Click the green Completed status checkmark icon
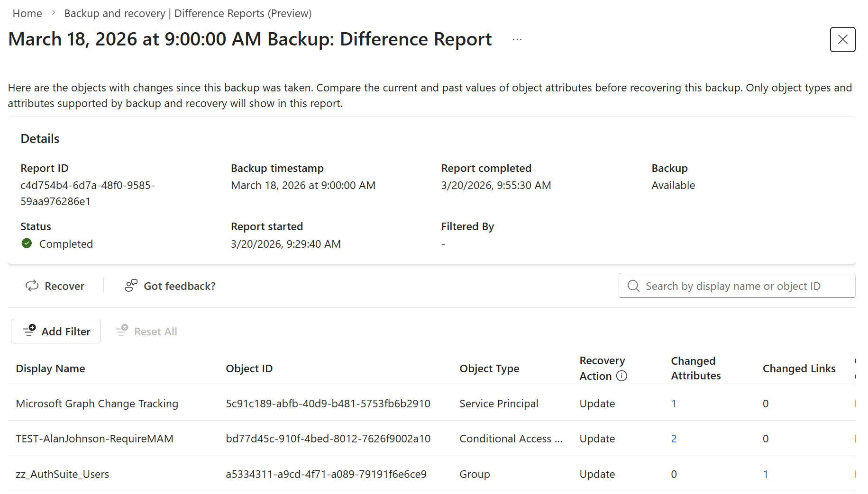The height and width of the screenshot is (494, 868). click(27, 243)
